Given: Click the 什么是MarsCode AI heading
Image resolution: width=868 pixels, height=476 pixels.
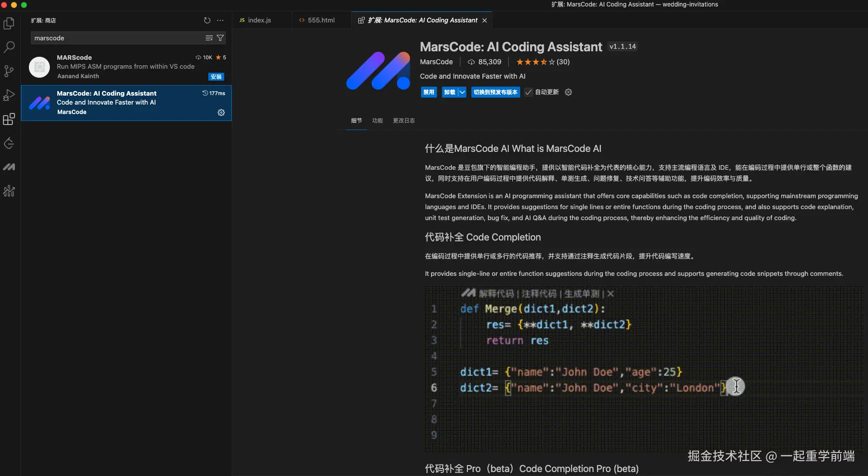Looking at the screenshot, I should [x=513, y=149].
